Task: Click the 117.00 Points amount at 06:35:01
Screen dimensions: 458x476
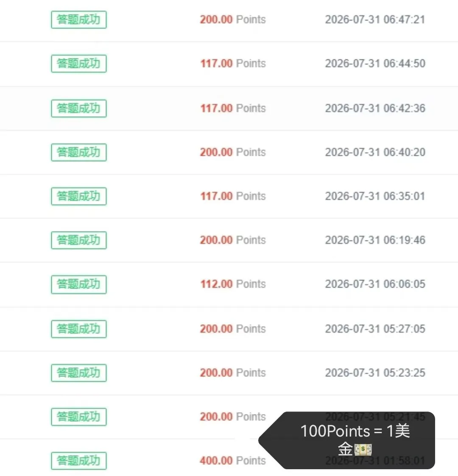Action: [x=233, y=196]
